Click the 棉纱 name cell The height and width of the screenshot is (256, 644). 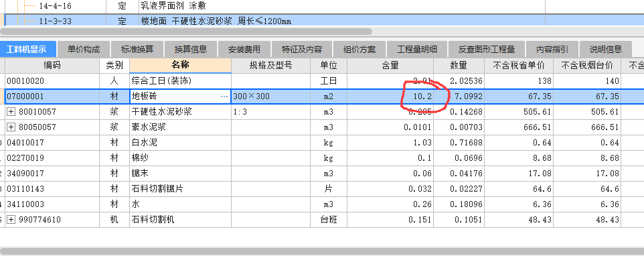180,158
